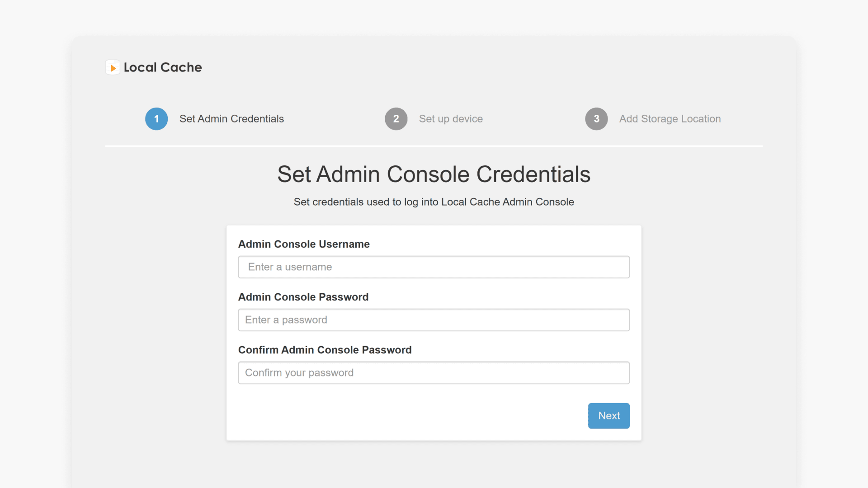
Task: Click the right end of confirm password input
Action: point(619,373)
